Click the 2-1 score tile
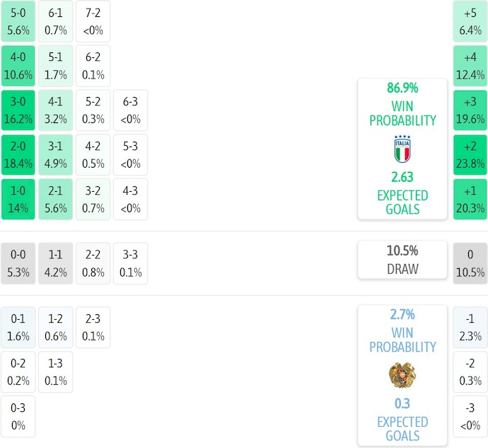 [56, 200]
